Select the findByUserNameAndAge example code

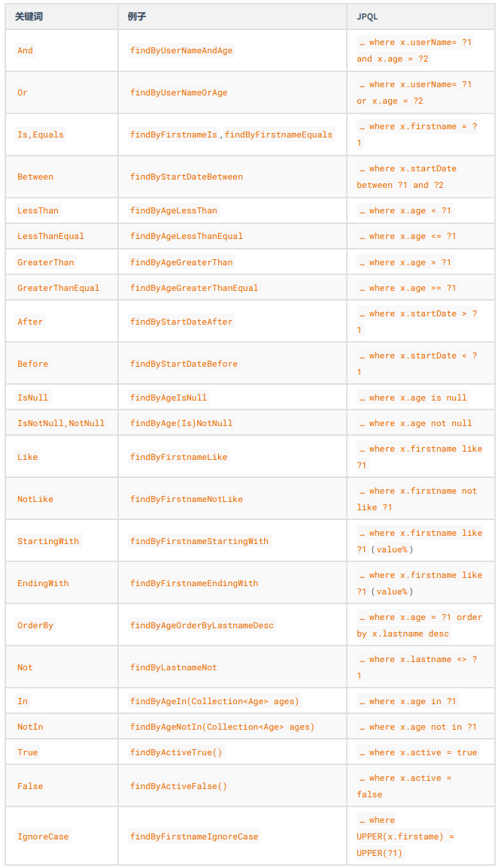181,50
